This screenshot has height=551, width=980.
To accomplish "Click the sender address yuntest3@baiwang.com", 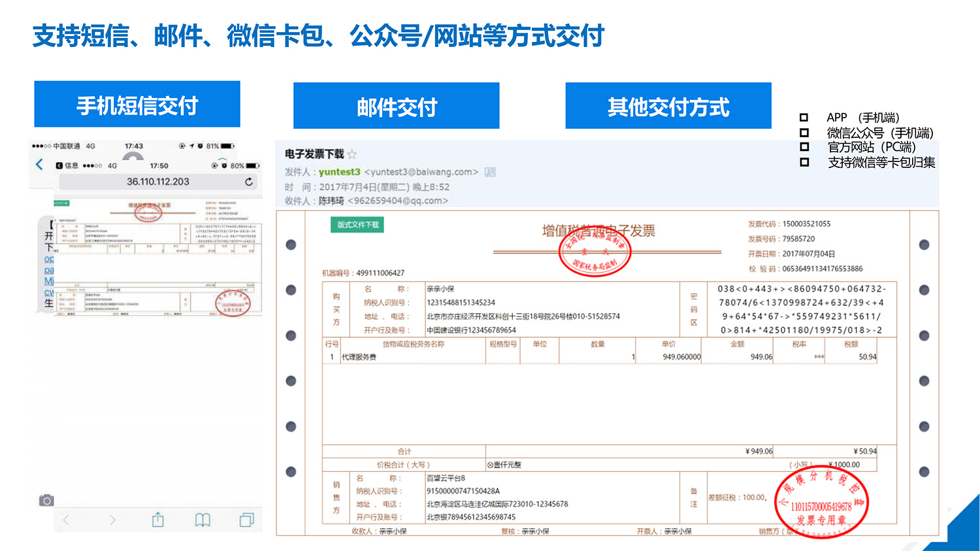I will 421,172.
